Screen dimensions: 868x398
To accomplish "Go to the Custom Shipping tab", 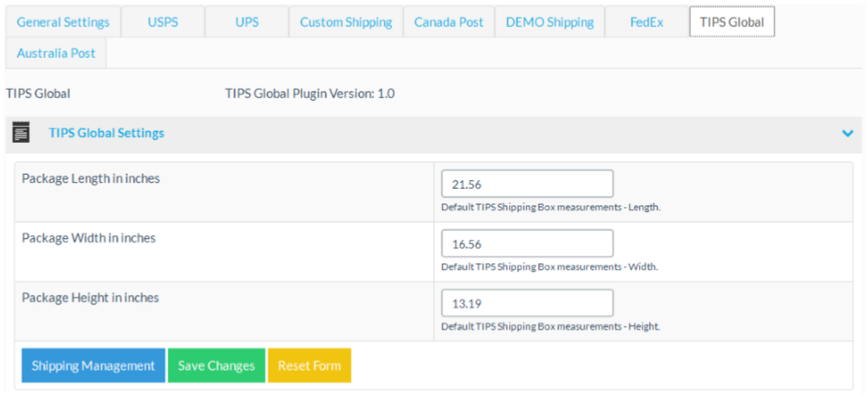I will tap(346, 22).
